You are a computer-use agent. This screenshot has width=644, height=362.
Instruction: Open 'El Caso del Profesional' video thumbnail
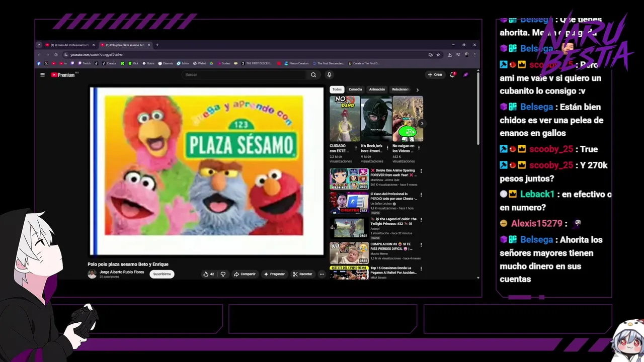coord(349,203)
